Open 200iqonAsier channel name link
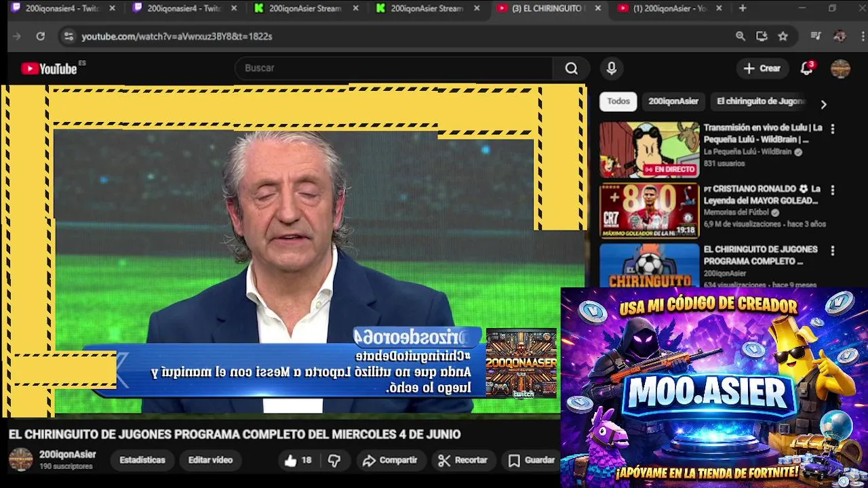 tap(67, 455)
